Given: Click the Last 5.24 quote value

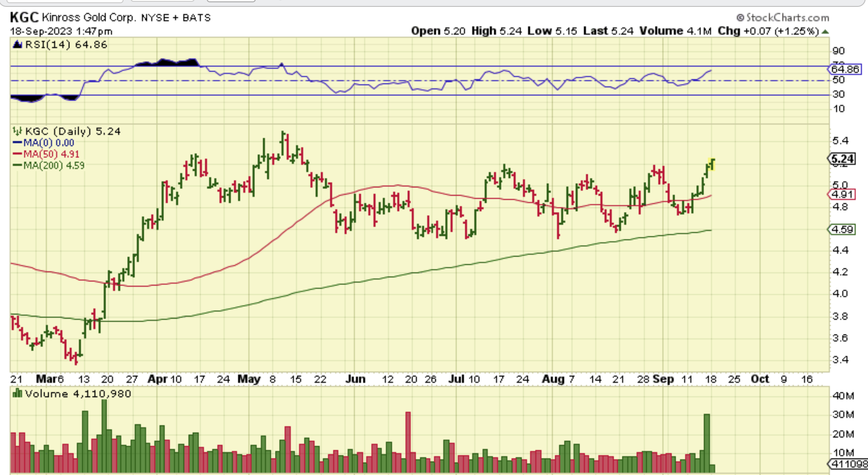Looking at the screenshot, I should (x=609, y=31).
